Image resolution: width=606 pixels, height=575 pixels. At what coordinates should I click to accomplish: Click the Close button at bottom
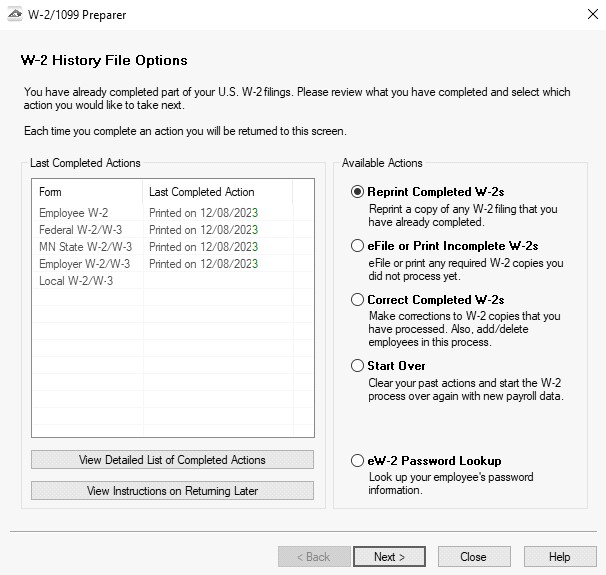click(474, 556)
